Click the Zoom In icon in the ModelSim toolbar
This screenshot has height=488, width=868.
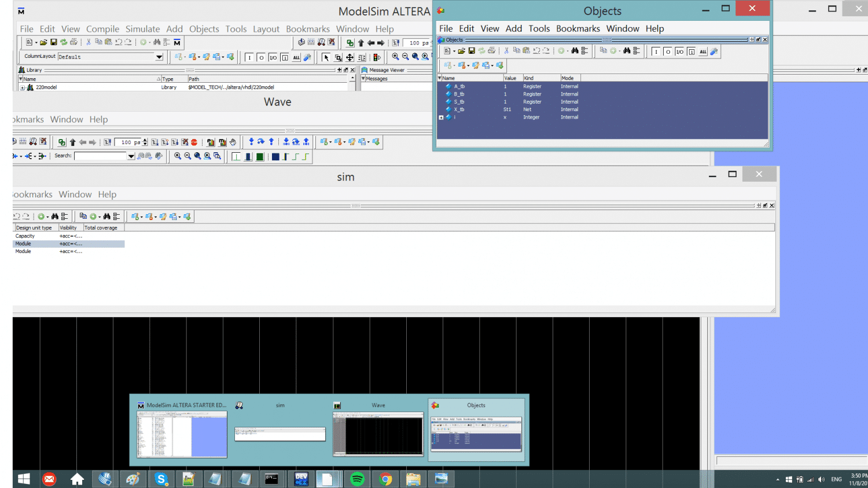point(395,57)
